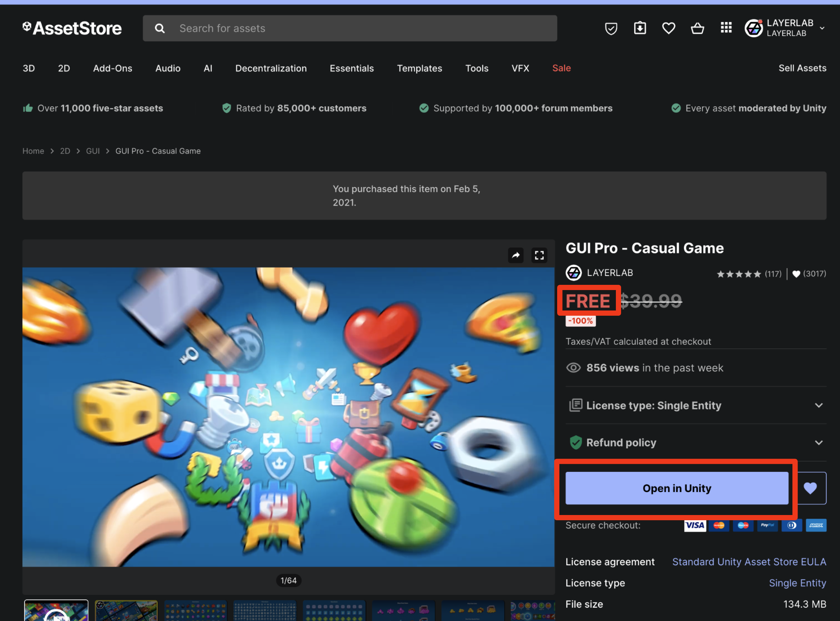Open the apps grid icon
Viewport: 840px width, 621px height.
click(726, 28)
